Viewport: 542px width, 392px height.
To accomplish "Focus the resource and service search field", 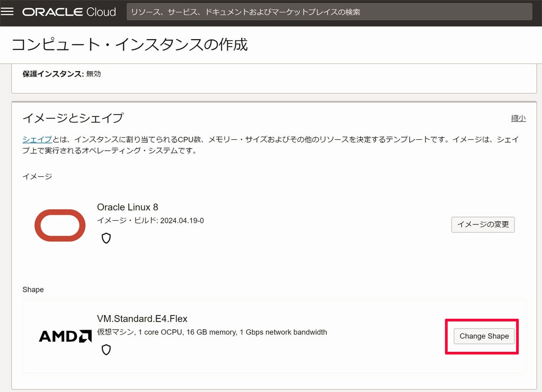I will pos(329,12).
